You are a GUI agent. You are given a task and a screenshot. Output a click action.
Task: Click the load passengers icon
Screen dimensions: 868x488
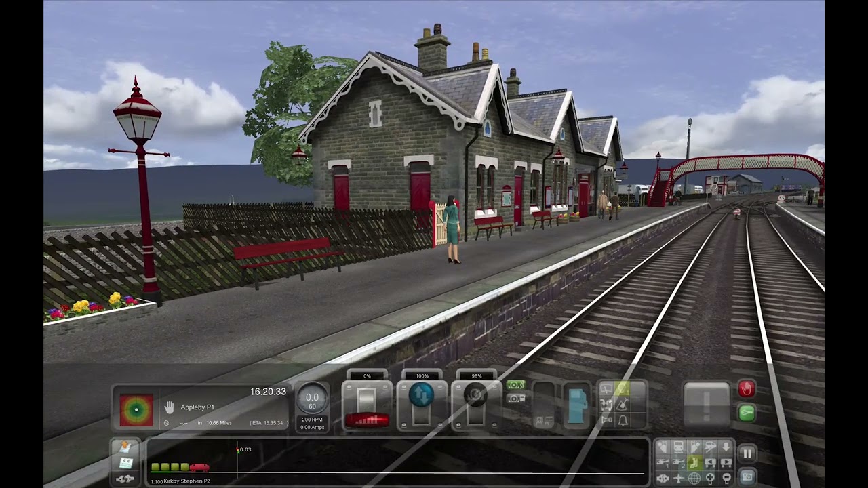click(x=606, y=405)
